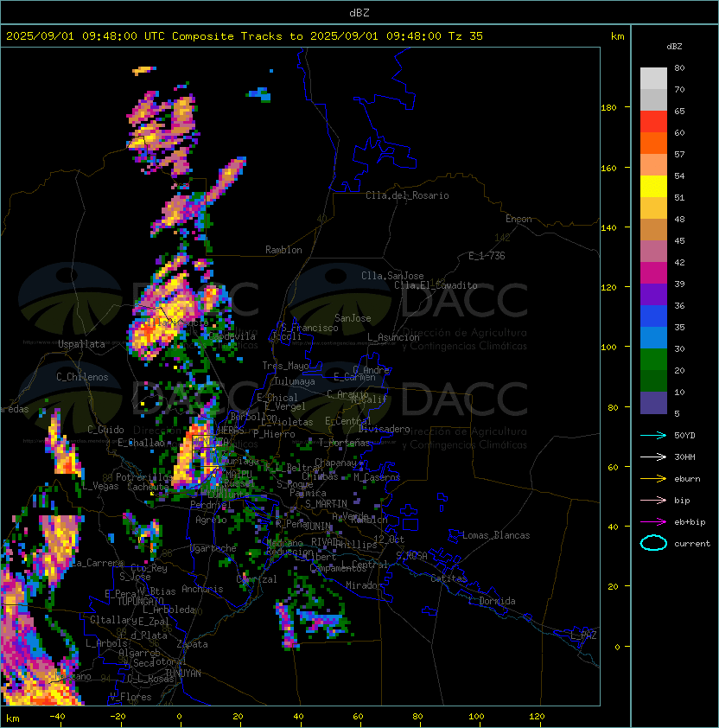Click the 'Carrizal' map label
The width and height of the screenshot is (719, 728).
(256, 579)
